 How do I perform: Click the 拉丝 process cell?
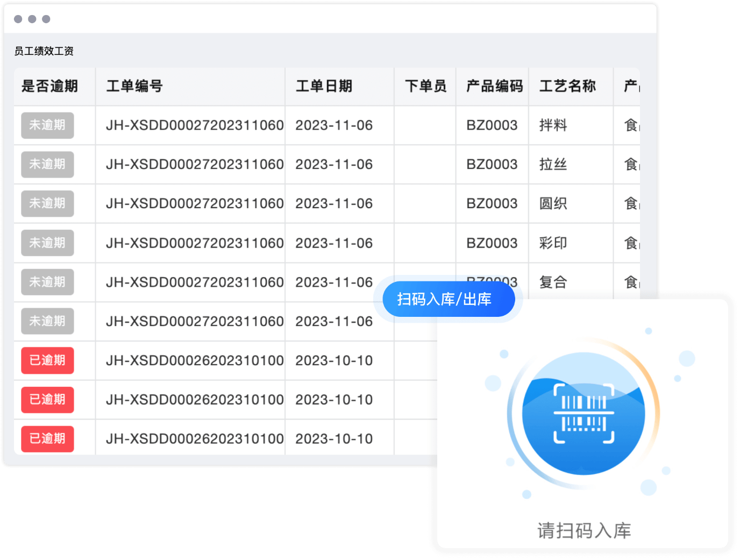pos(553,165)
